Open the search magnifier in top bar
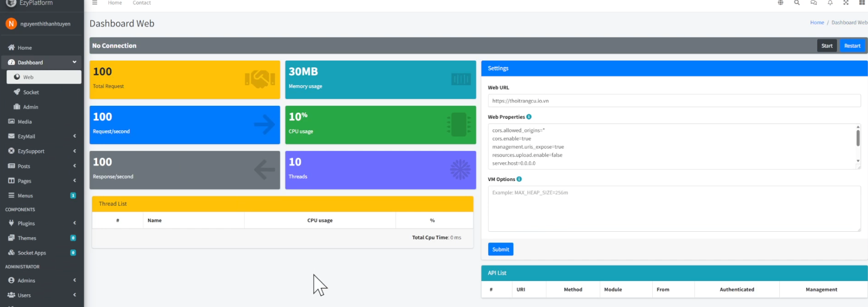The height and width of the screenshot is (307, 868). (797, 3)
